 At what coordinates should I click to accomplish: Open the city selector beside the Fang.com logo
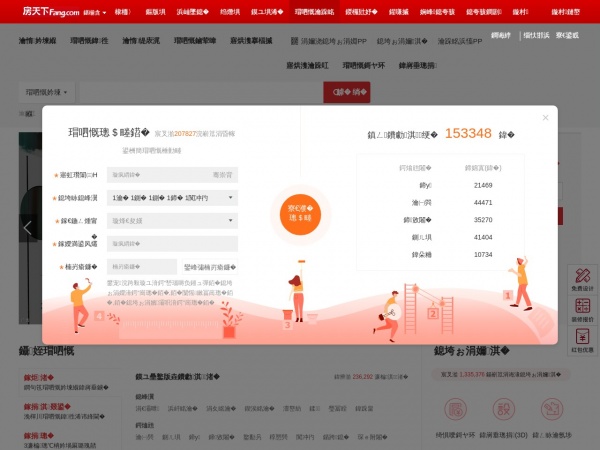click(95, 13)
